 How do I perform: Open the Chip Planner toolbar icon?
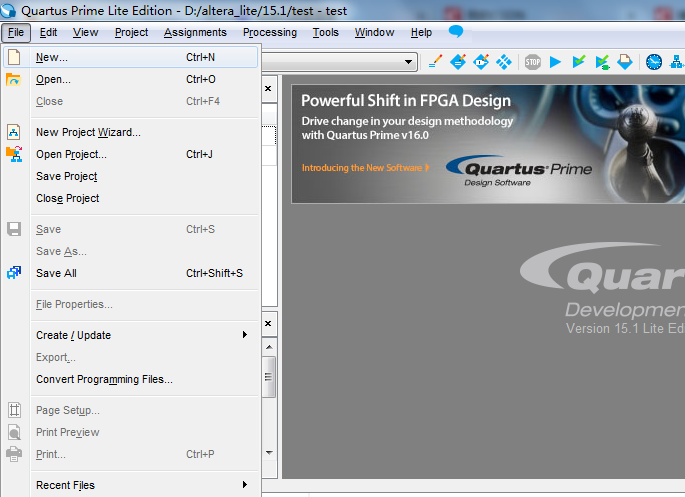(505, 62)
